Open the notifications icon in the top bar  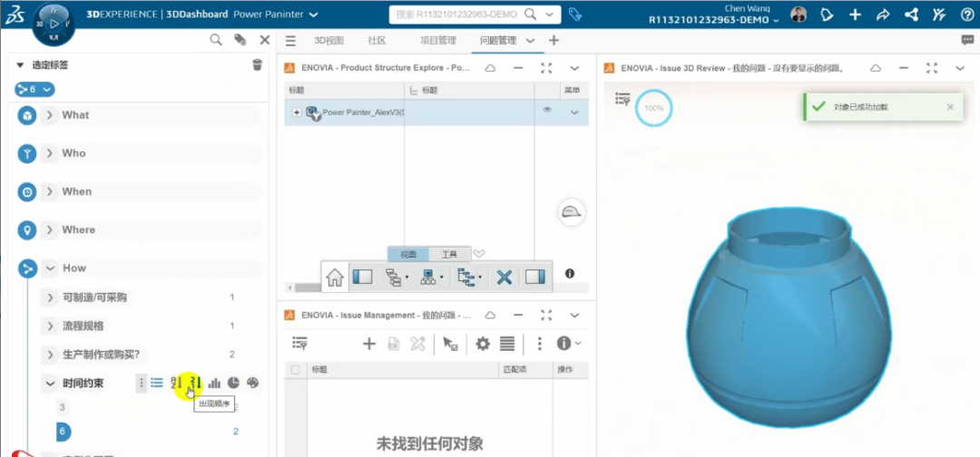(x=827, y=15)
